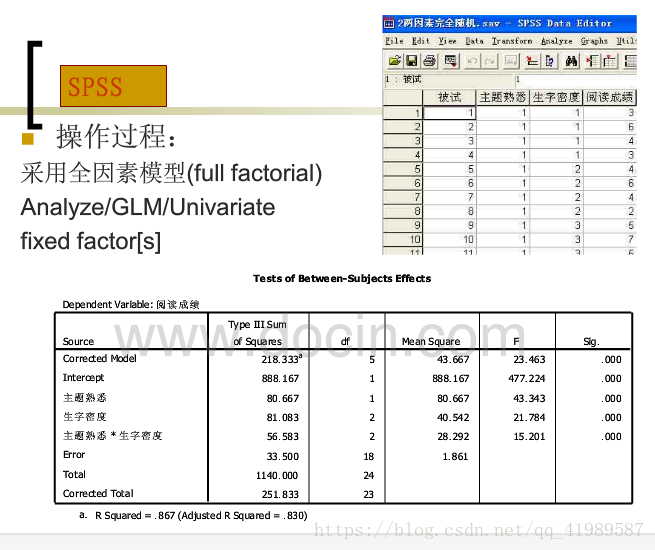Image resolution: width=655 pixels, height=550 pixels.
Task: Click the '1 : 被试' cell reference box
Action: (x=448, y=79)
